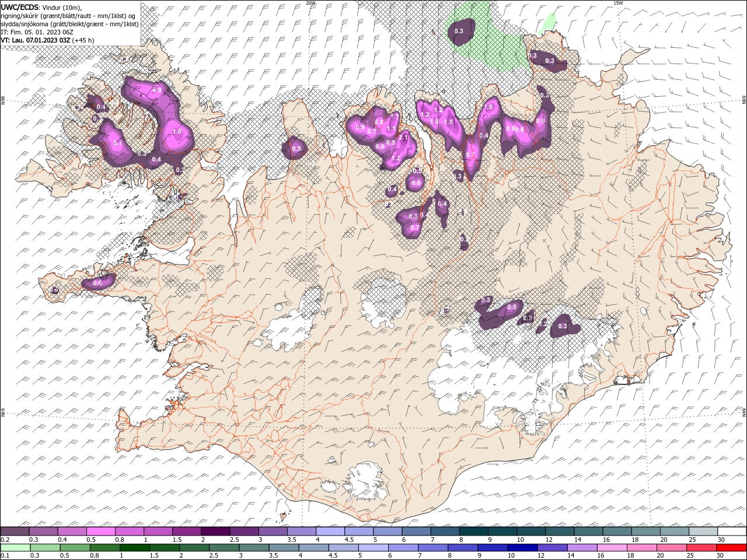Click the bright red swatch after 30 in bottom row
Image resolution: width=747 pixels, height=560 pixels.
[731, 548]
